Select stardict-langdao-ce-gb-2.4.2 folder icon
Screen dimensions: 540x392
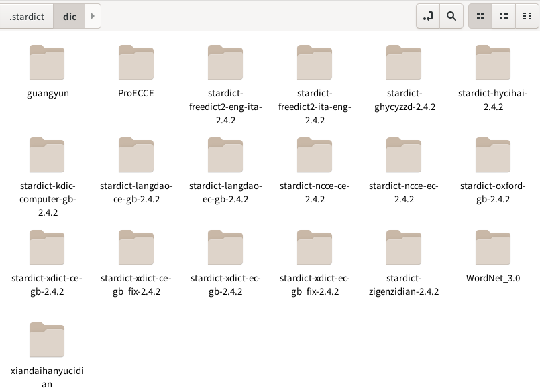click(136, 155)
